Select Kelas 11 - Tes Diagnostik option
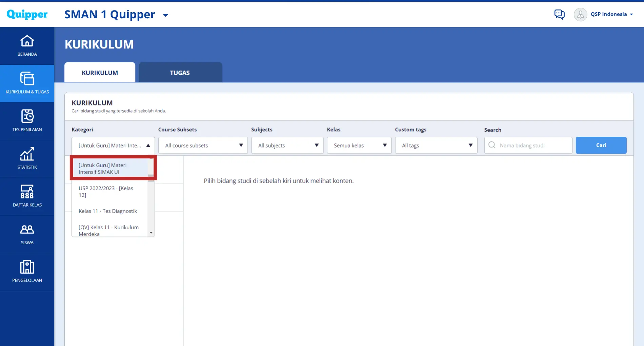644x346 pixels. (x=108, y=211)
